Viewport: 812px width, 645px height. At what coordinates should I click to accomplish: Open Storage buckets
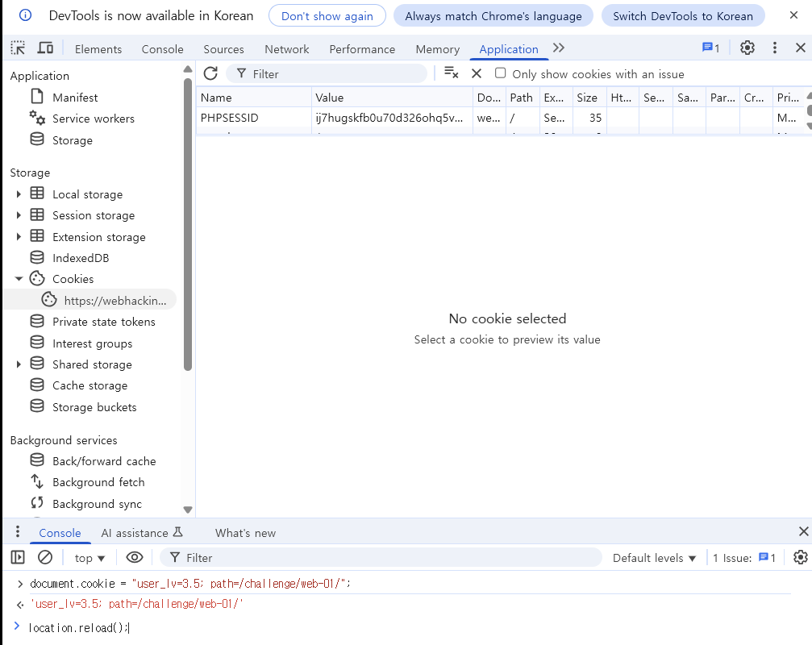point(94,407)
